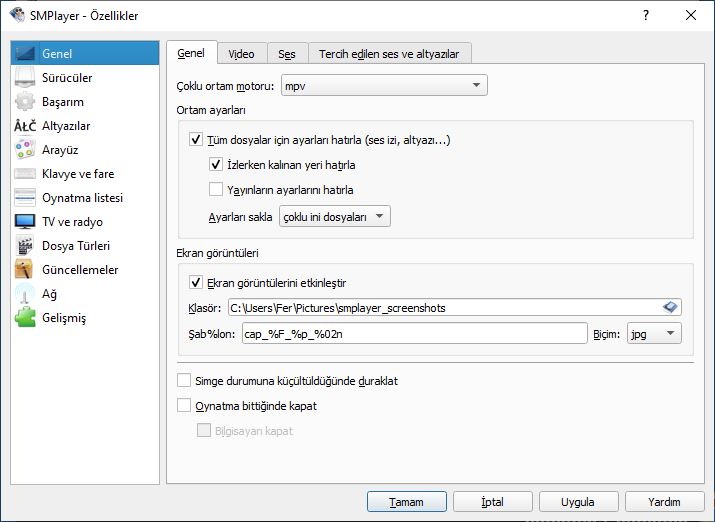Screen dimensions: 715x522
Task: Select Ağ list entry text
Action: pyautogui.click(x=49, y=294)
